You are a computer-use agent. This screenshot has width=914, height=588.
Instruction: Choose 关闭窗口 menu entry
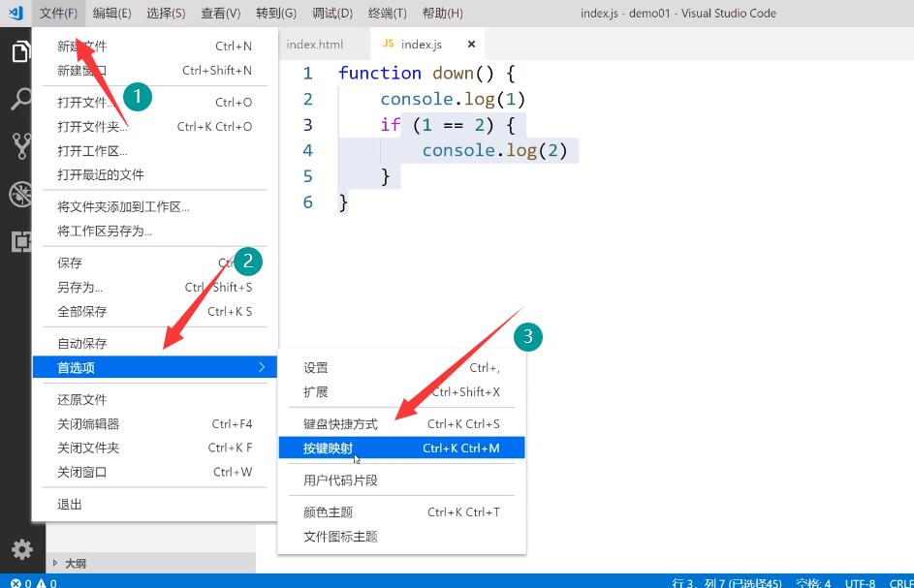(x=154, y=472)
